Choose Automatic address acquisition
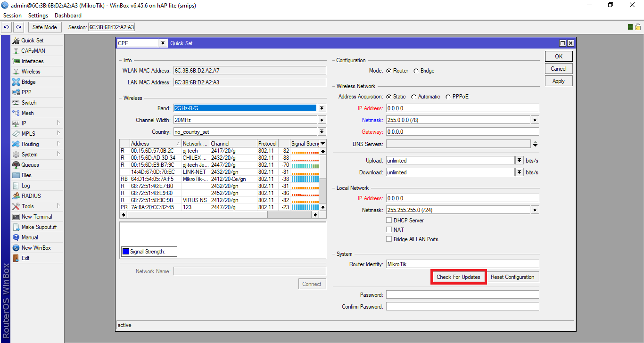 point(413,97)
